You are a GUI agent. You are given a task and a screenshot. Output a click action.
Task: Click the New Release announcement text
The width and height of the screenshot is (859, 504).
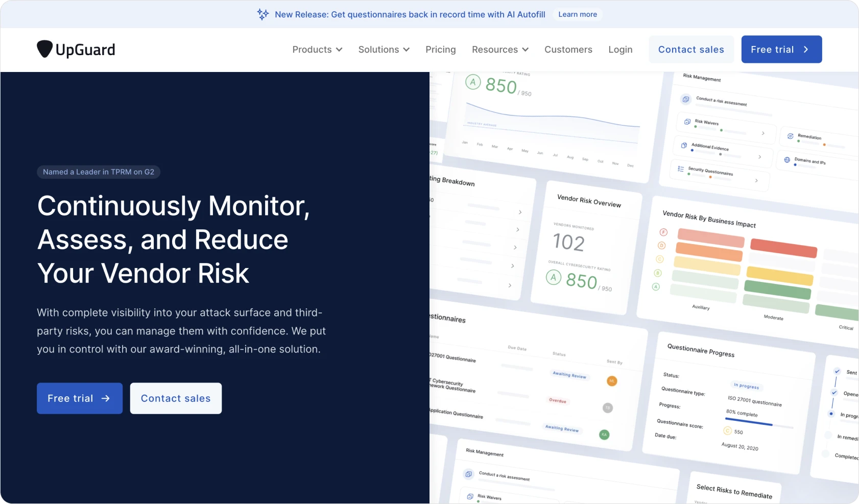tap(410, 14)
